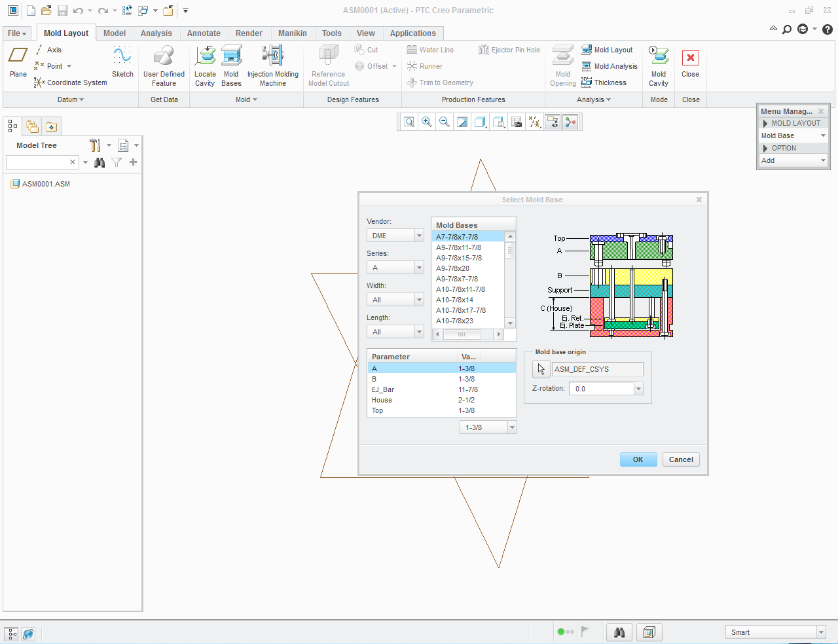Toggle spin center display icon

[570, 122]
